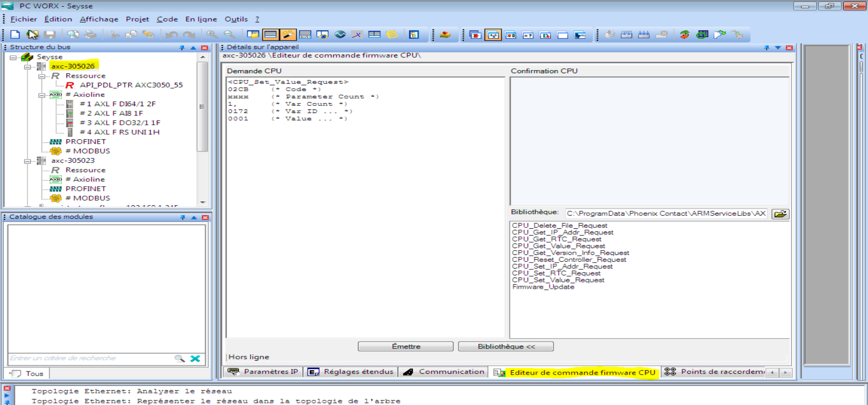
Task: Open the Projet menu
Action: (x=137, y=19)
